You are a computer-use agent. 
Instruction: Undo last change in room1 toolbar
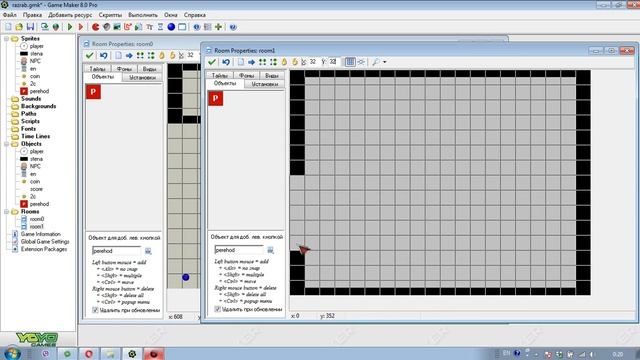coord(226,62)
